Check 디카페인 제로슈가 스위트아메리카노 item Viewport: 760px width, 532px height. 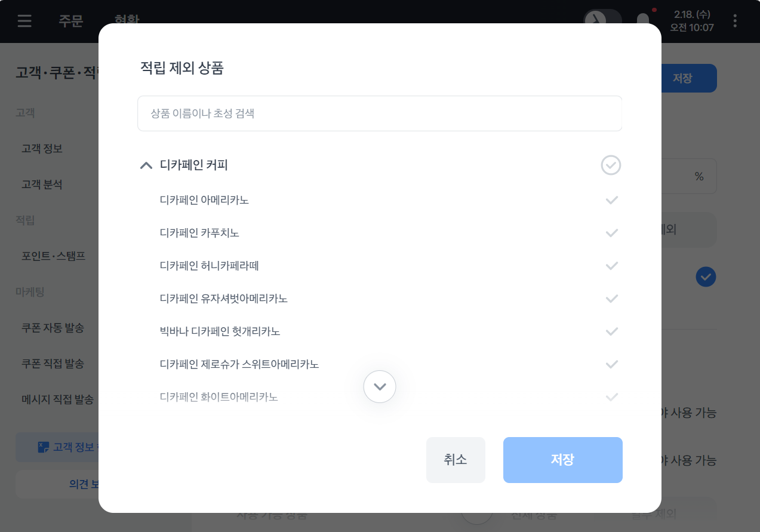(611, 364)
